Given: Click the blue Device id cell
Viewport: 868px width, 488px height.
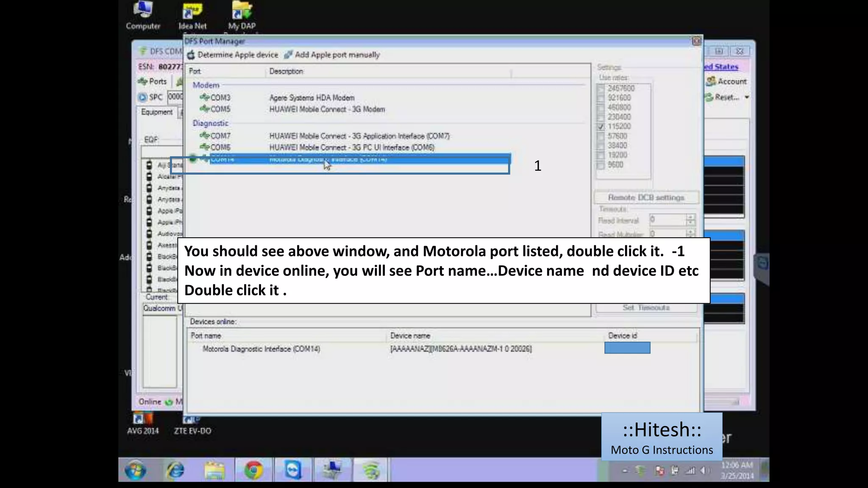Looking at the screenshot, I should (x=627, y=348).
